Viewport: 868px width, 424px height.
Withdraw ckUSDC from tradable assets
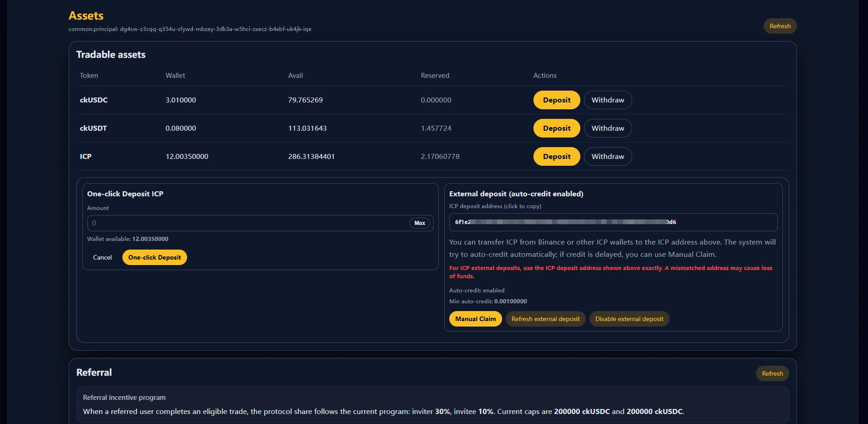pos(607,100)
